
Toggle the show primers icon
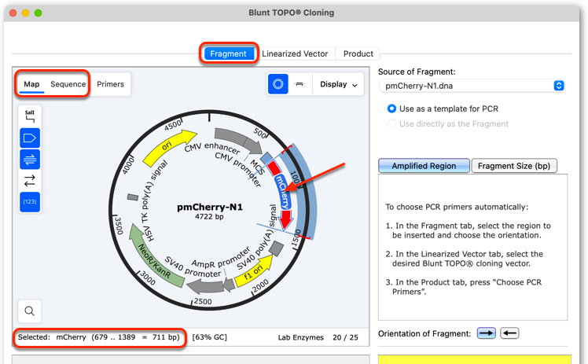pos(30,160)
